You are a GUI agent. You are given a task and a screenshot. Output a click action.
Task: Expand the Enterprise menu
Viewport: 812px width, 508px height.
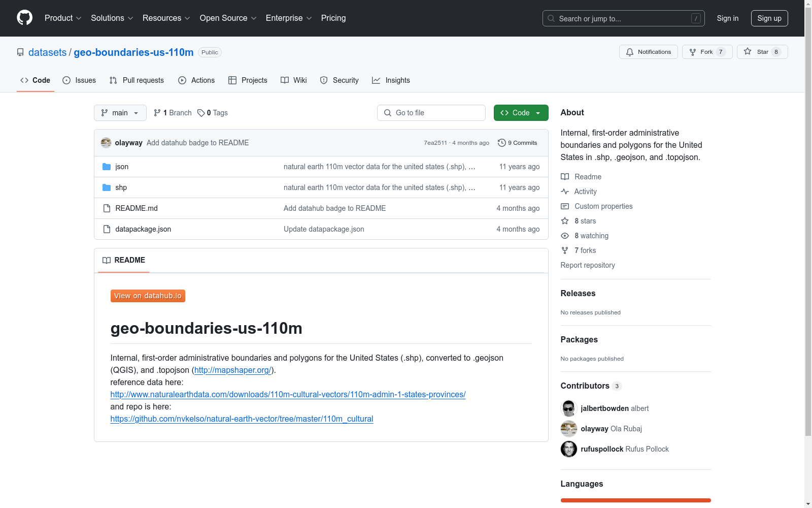[289, 18]
